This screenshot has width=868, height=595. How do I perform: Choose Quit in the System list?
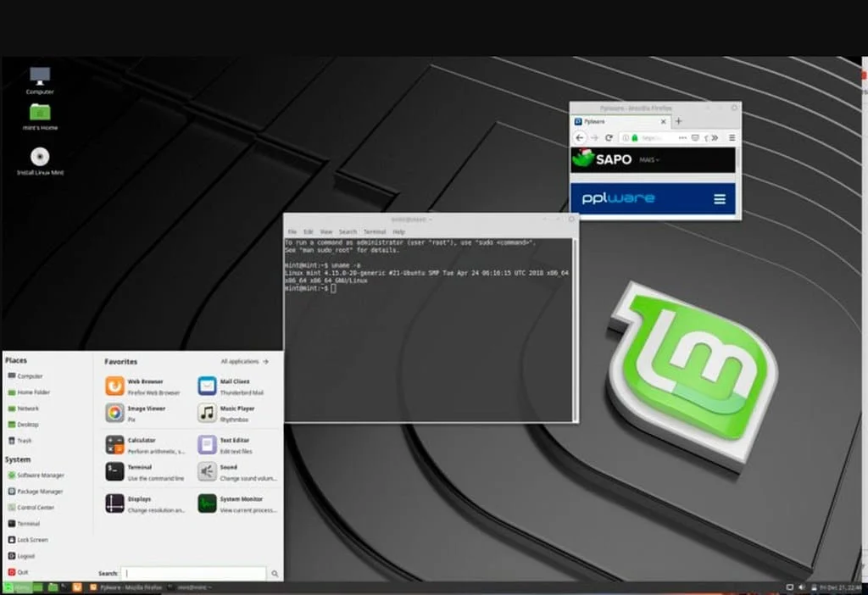[18, 572]
